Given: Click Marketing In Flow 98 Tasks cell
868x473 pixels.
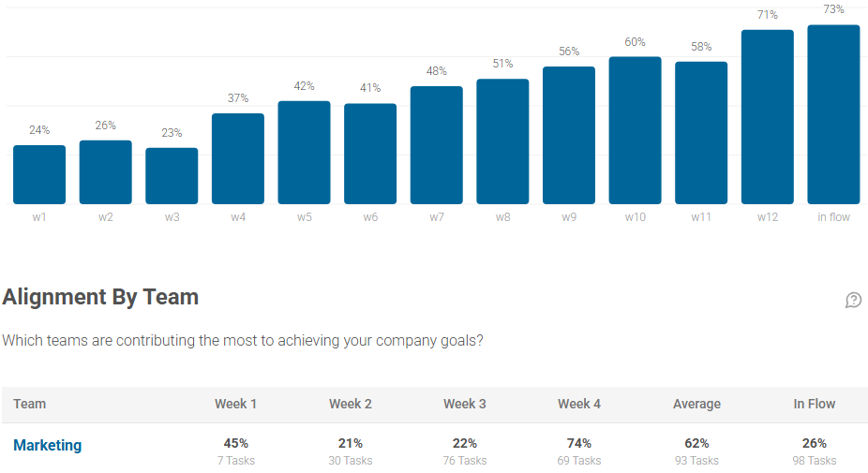Looking at the screenshot, I should 814,460.
